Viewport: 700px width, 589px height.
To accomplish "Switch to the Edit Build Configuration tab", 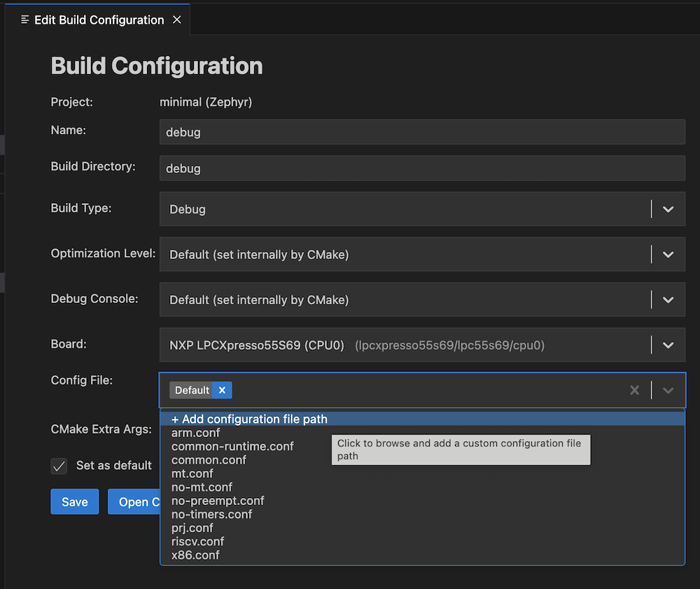I will (x=98, y=20).
